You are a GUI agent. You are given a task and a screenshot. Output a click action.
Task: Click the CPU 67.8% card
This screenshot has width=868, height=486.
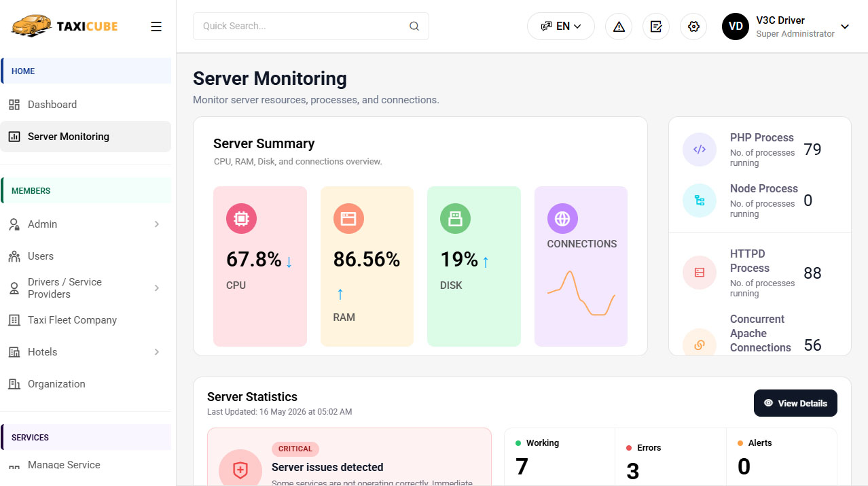pos(260,266)
